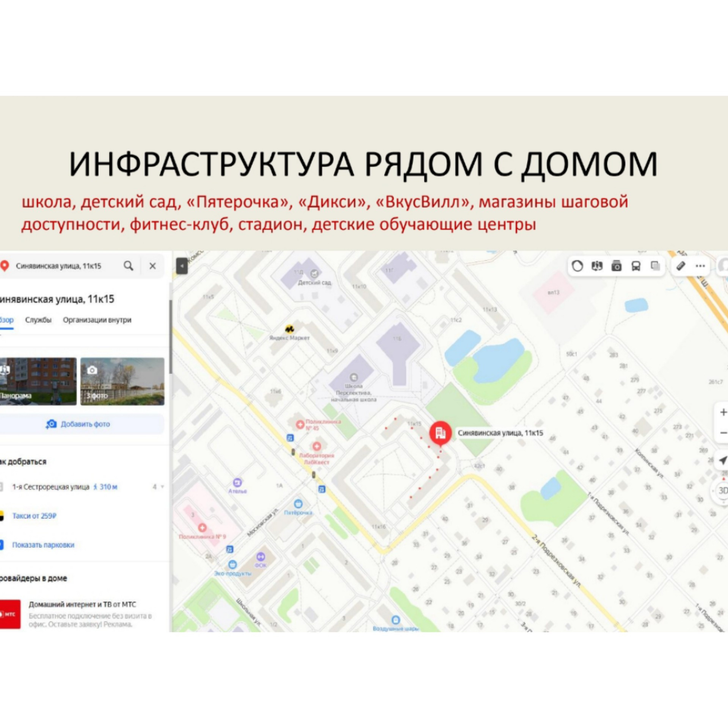Screen dimensions: 728x728
Task: Toggle moving public transport layer
Action: 636,266
